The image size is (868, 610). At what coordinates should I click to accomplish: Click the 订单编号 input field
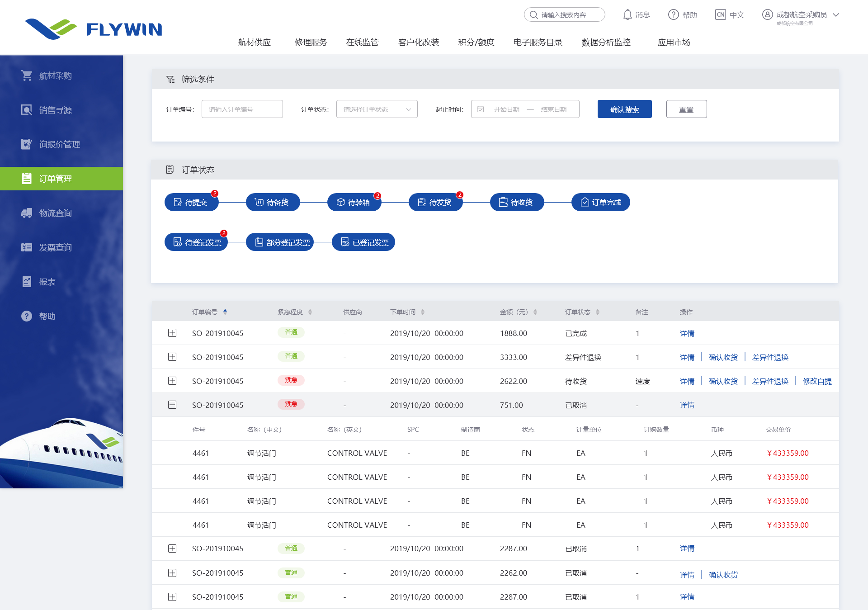pyautogui.click(x=242, y=109)
